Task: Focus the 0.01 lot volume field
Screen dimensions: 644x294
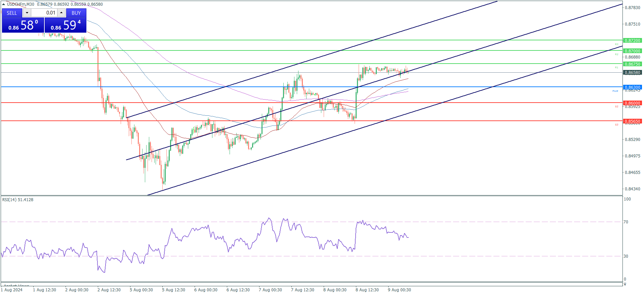Action: point(44,13)
